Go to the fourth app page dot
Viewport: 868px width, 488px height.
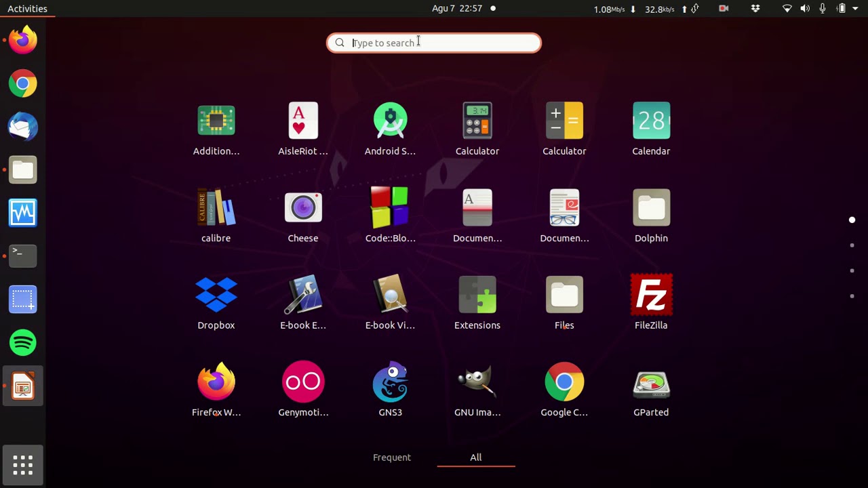tap(852, 296)
